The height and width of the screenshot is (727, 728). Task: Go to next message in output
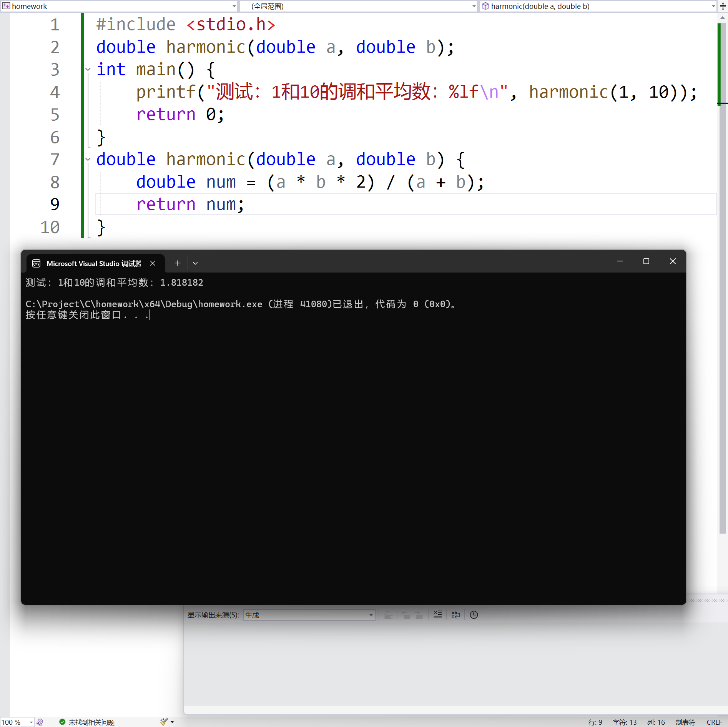coord(419,615)
